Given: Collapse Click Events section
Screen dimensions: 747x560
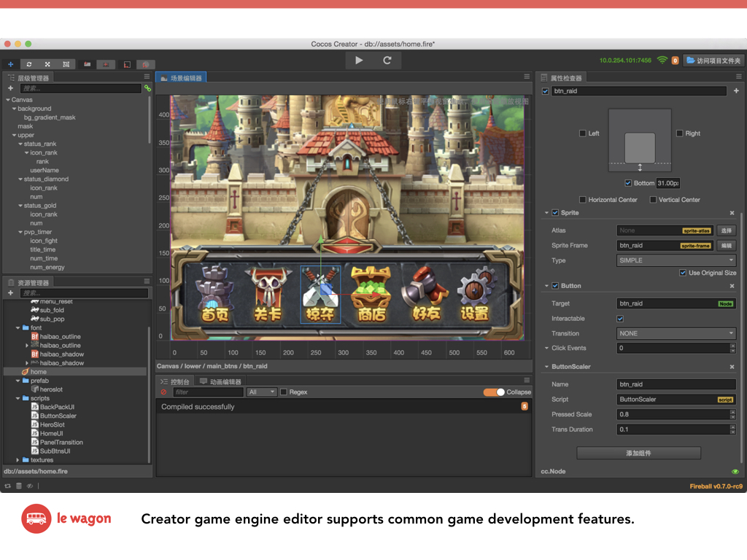Looking at the screenshot, I should pos(546,348).
